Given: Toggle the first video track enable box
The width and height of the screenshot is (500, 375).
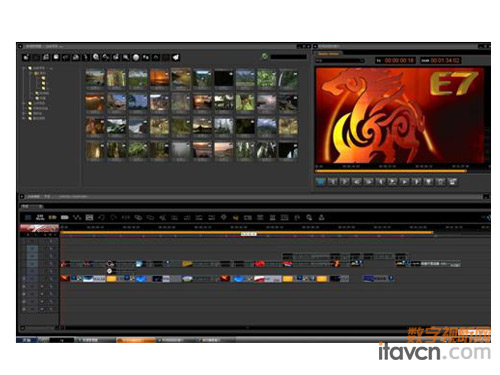Looking at the screenshot, I should click(x=32, y=249).
